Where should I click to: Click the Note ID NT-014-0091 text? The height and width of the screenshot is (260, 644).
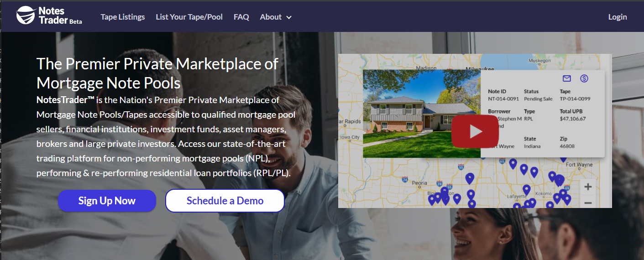(x=503, y=99)
